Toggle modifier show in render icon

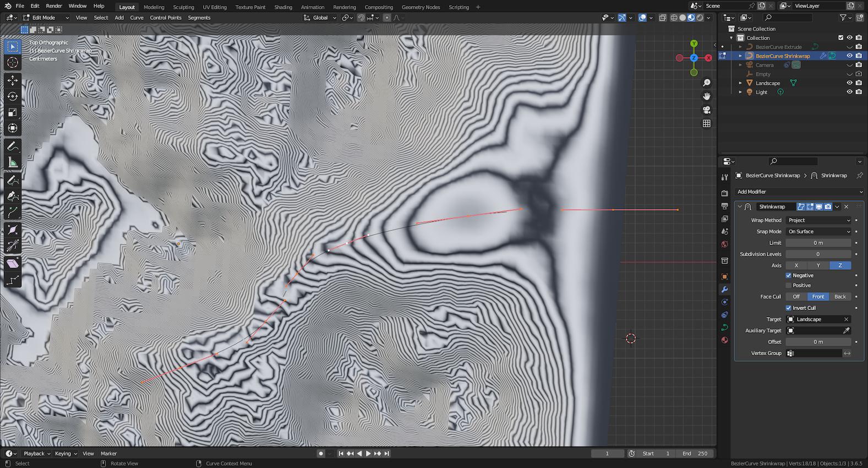click(x=828, y=206)
